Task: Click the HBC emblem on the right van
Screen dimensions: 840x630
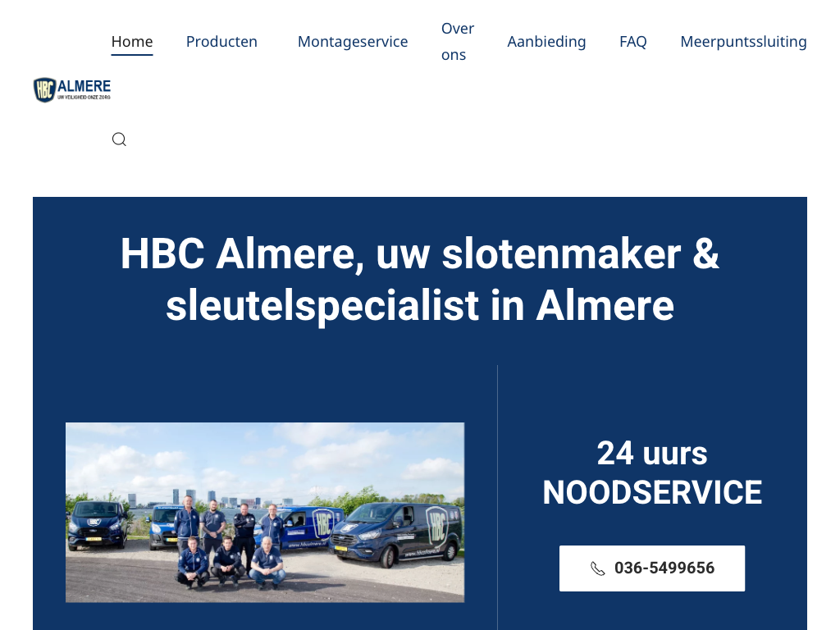Action: (436, 525)
